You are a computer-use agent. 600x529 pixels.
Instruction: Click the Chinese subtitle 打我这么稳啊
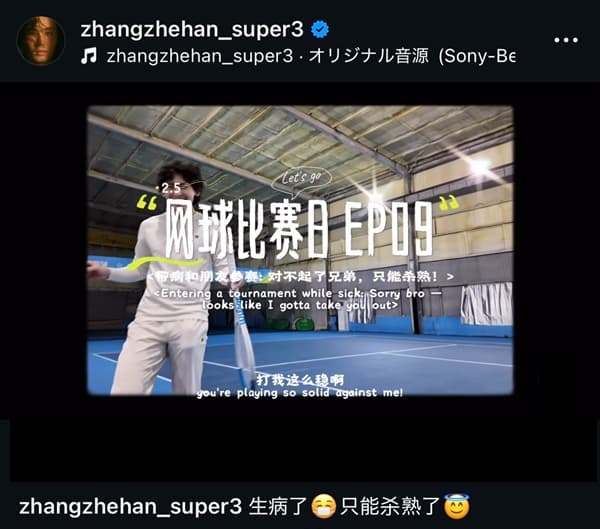300,380
